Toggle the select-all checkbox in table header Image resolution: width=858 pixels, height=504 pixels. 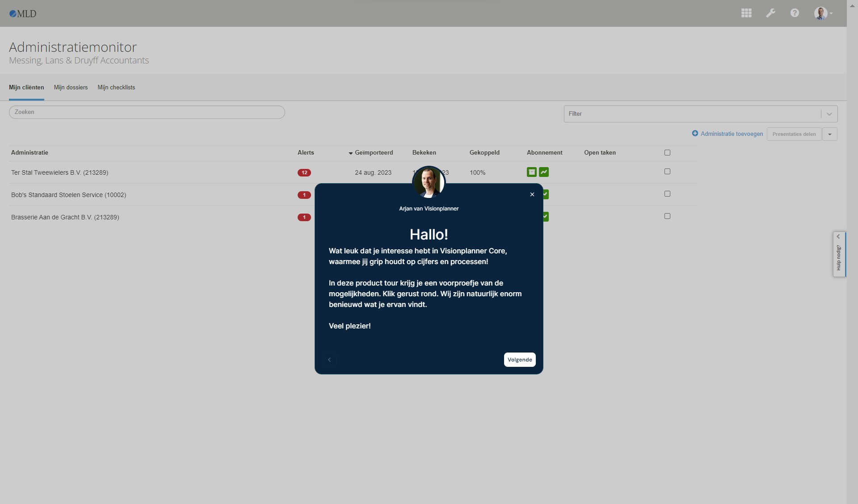tap(667, 152)
